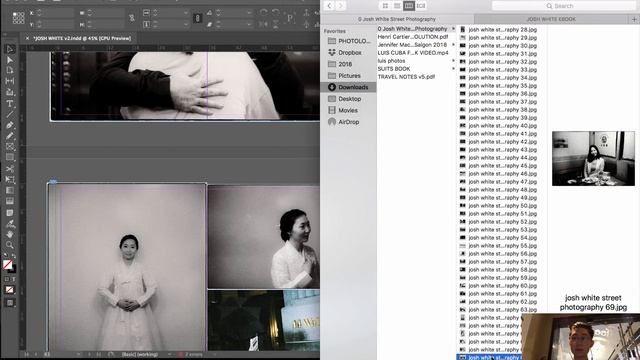Select the Zoom tool in InDesign
640x360 pixels.
point(10,245)
